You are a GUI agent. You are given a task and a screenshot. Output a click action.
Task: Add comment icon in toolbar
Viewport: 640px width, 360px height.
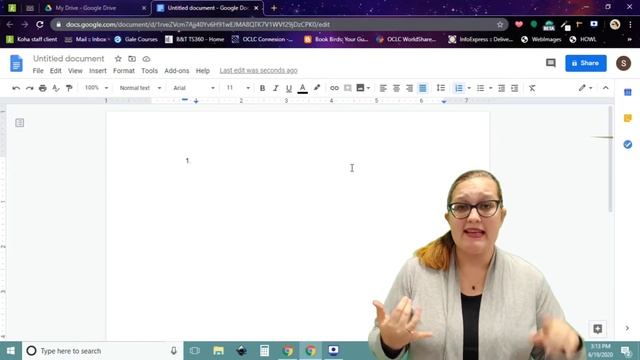tap(347, 88)
